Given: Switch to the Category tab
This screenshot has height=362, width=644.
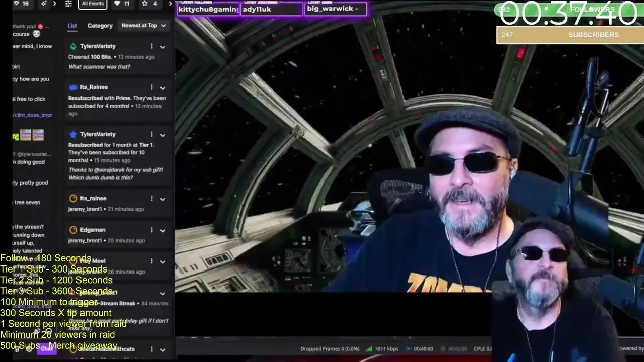Looking at the screenshot, I should (100, 26).
